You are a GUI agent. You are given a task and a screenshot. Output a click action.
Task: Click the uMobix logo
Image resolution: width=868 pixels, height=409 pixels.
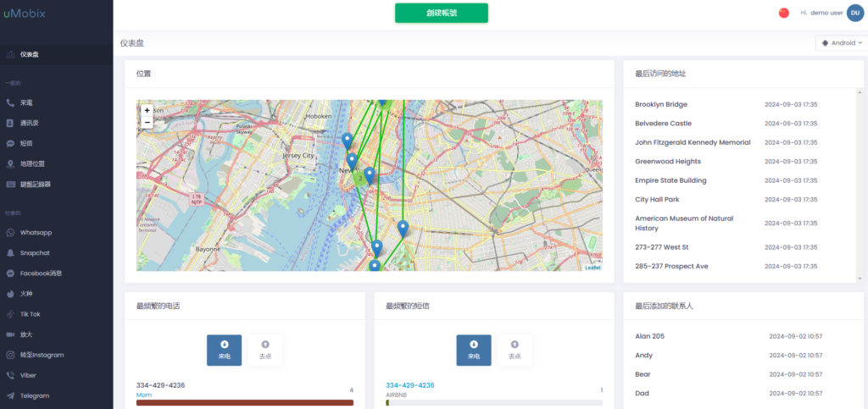(25, 14)
